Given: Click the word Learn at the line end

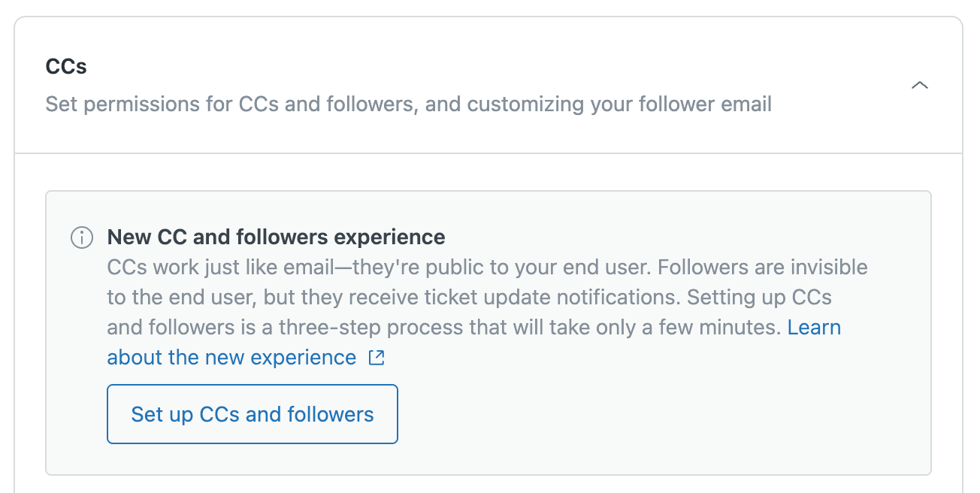Looking at the screenshot, I should [x=814, y=328].
